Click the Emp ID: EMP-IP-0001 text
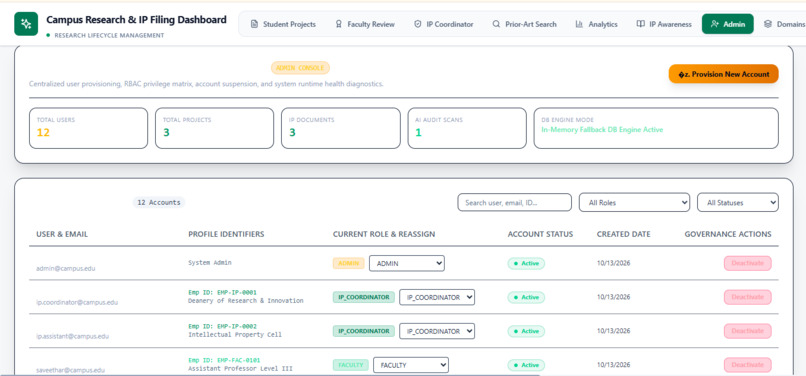The width and height of the screenshot is (806, 376). [222, 292]
